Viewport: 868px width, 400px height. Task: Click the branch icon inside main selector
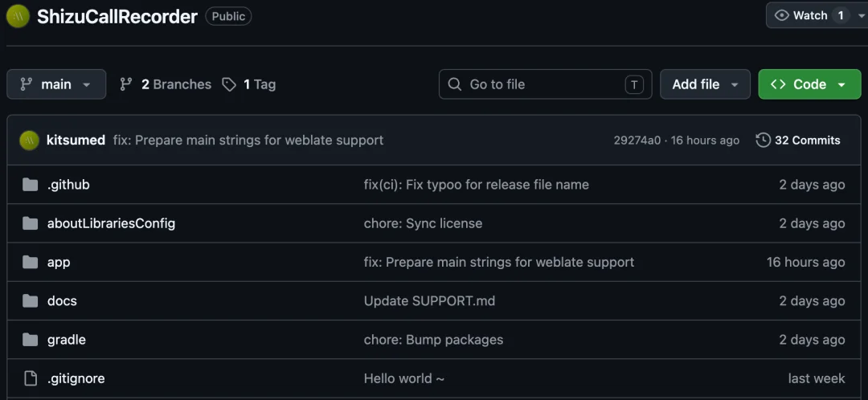coord(26,84)
